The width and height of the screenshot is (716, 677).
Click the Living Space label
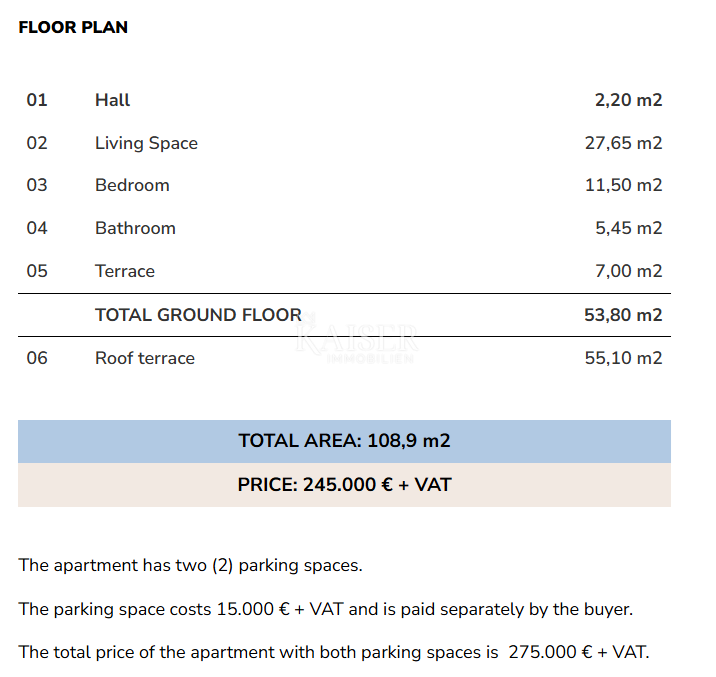coord(146,143)
